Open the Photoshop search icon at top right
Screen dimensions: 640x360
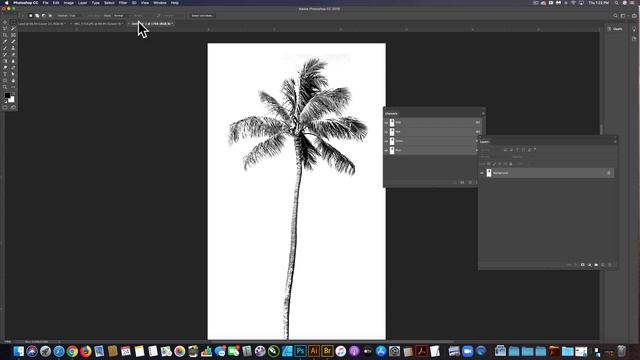(x=615, y=16)
